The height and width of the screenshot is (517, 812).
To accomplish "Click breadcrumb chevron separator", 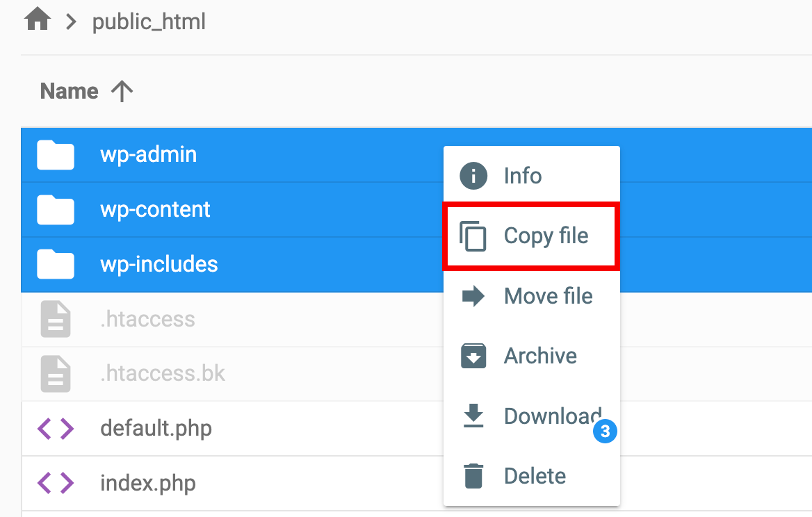I will click(x=70, y=22).
